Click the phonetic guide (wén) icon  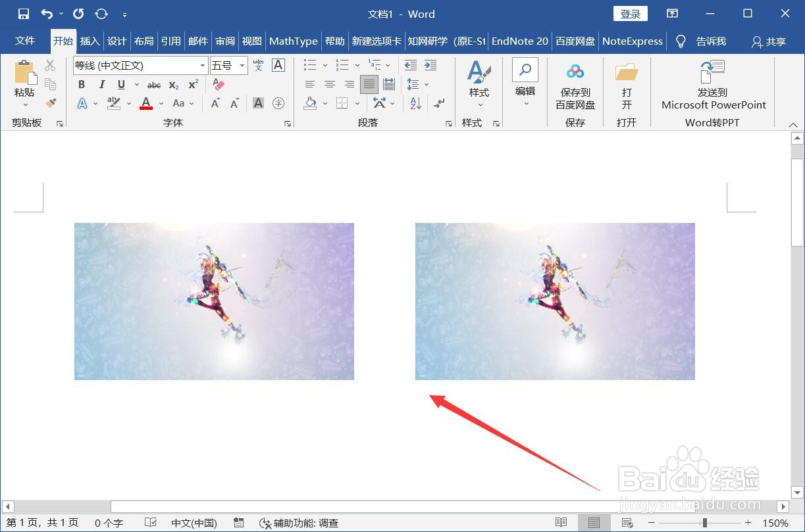258,65
